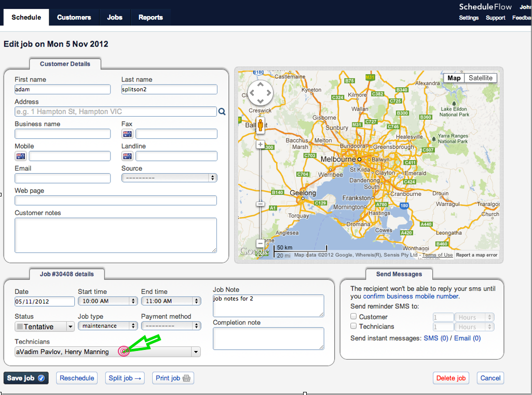The height and width of the screenshot is (395, 532).
Task: Click the map pan control arrows
Action: 260,92
